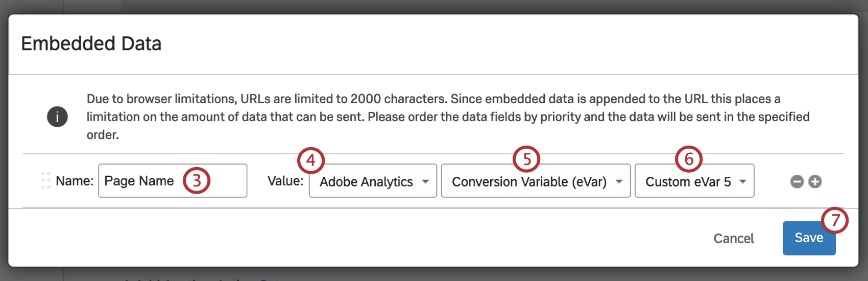Click the red circled number 6 marker
Viewport: 868px width, 281px height.
689,159
